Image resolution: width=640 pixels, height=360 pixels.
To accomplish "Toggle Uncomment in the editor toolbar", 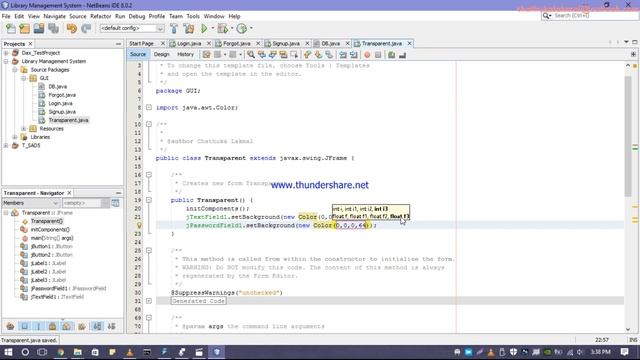I will pyautogui.click(x=402, y=55).
